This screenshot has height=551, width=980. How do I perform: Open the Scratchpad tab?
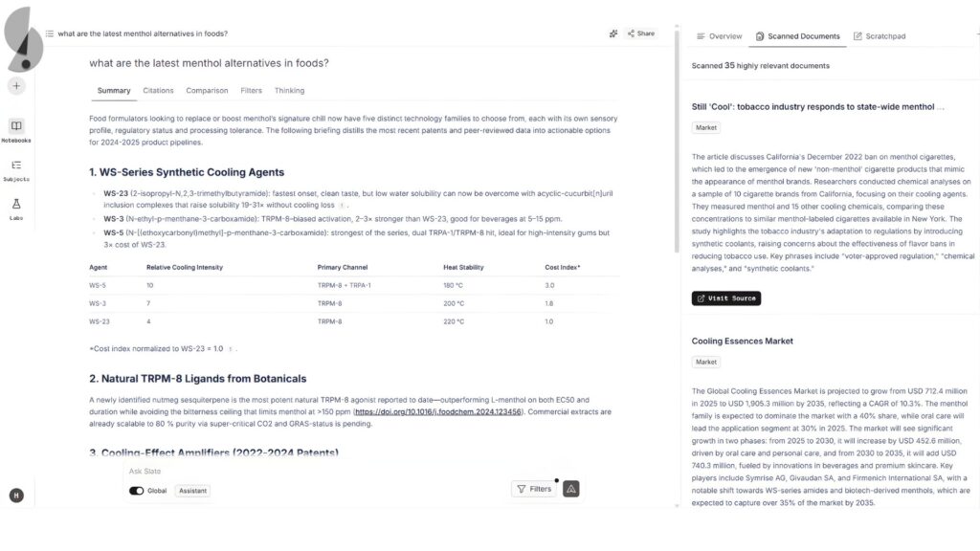point(885,36)
